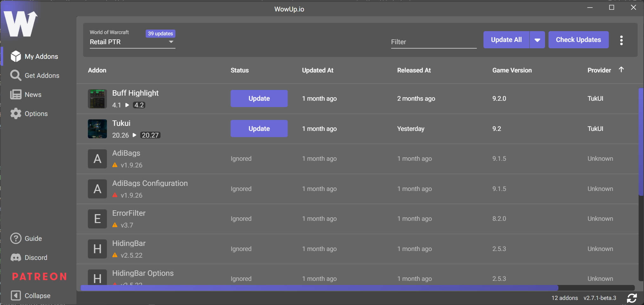Screen dimensions: 644x305
Task: Open the Options tab
Action: [x=38, y=114]
